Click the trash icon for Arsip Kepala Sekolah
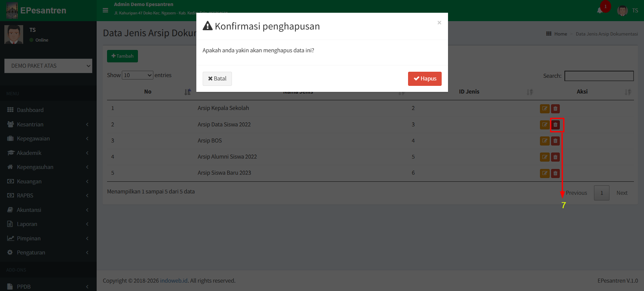 [x=555, y=109]
